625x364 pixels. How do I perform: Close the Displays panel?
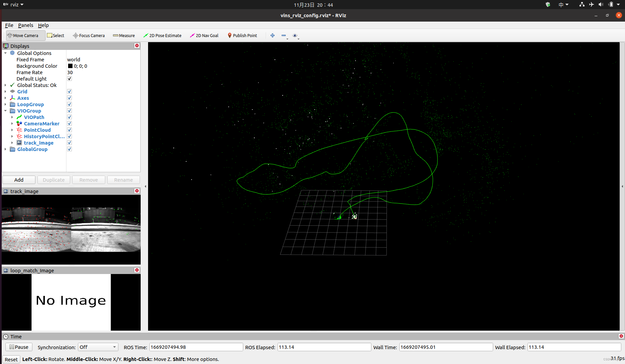click(x=137, y=45)
